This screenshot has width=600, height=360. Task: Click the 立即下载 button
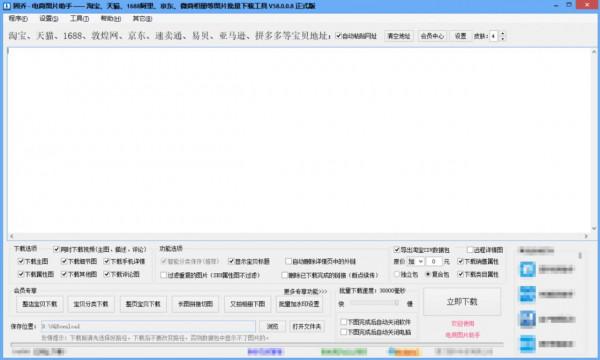click(x=462, y=302)
